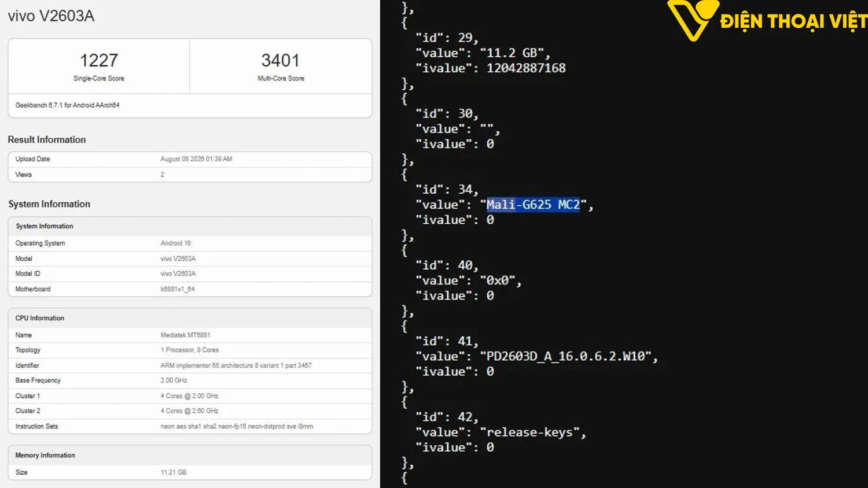Image resolution: width=868 pixels, height=488 pixels.
Task: Click the Upload Date row label
Action: tap(32, 159)
